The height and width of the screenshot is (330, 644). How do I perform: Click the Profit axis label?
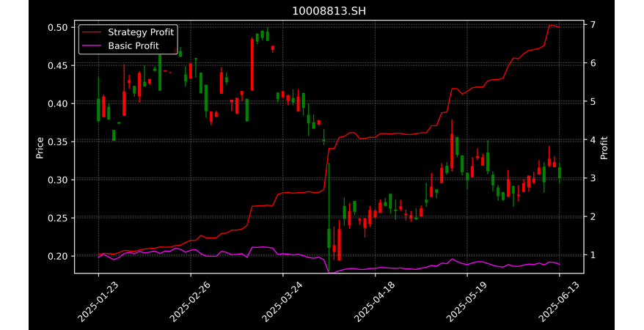604,147
